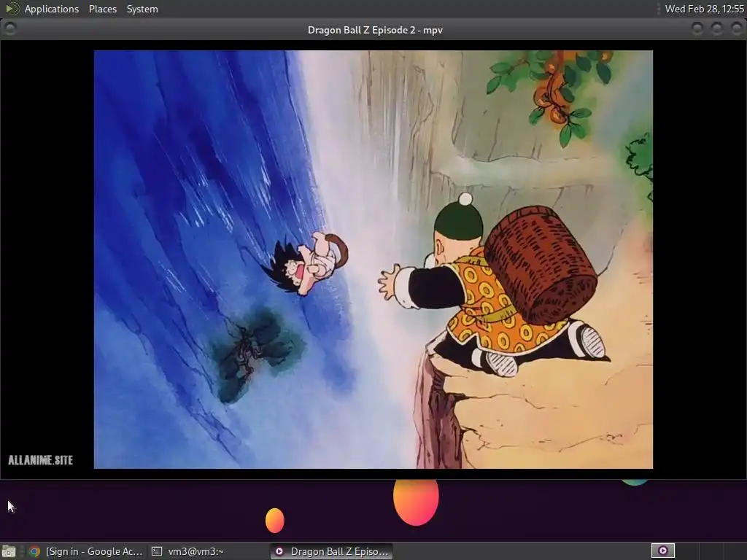Select the Dragon Ball Z Episode taskbar entry
Image resolution: width=747 pixels, height=560 pixels.
pyautogui.click(x=332, y=551)
